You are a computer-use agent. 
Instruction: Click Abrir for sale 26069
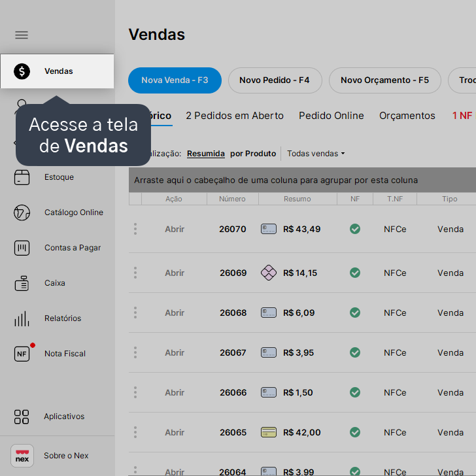click(175, 273)
